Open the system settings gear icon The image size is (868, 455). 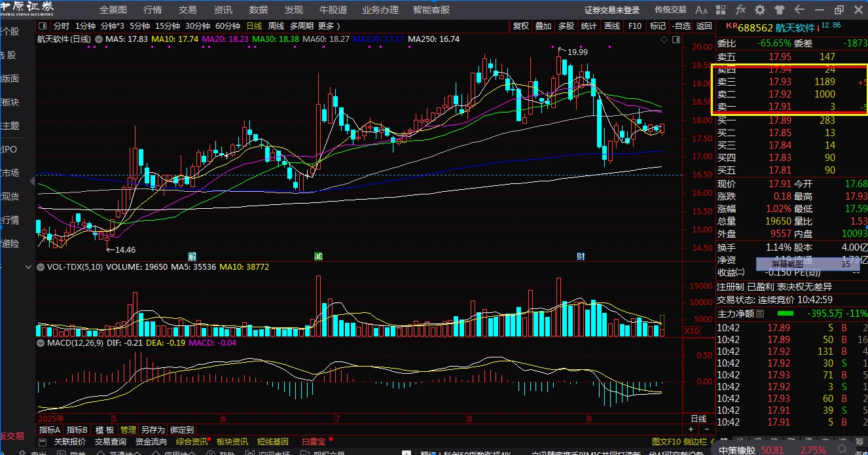(760, 10)
